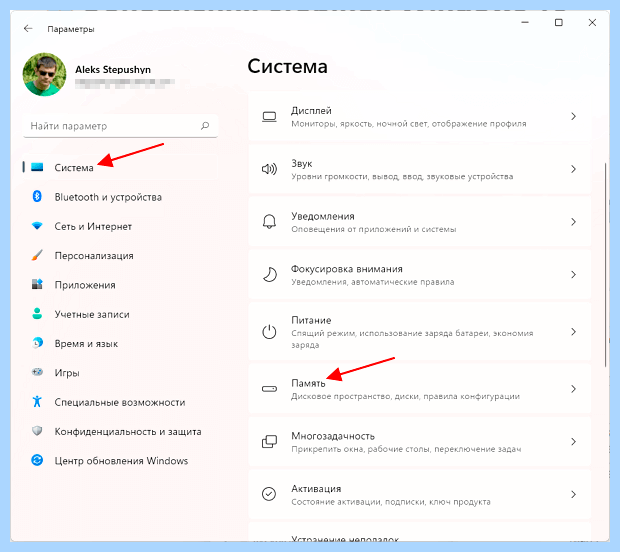This screenshot has width=620, height=552.
Task: Click the Уведомления bell icon
Action: pyautogui.click(x=269, y=222)
